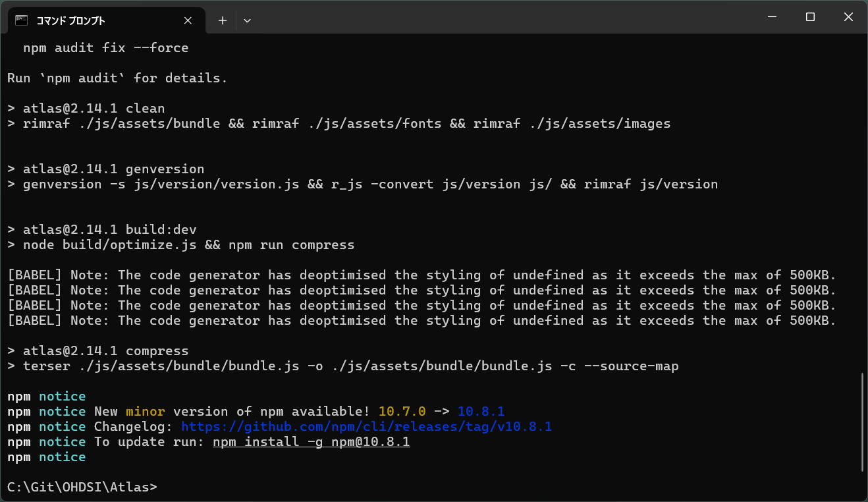Click the node build/optimize.js command line
The width and height of the screenshot is (868, 502).
(x=181, y=245)
